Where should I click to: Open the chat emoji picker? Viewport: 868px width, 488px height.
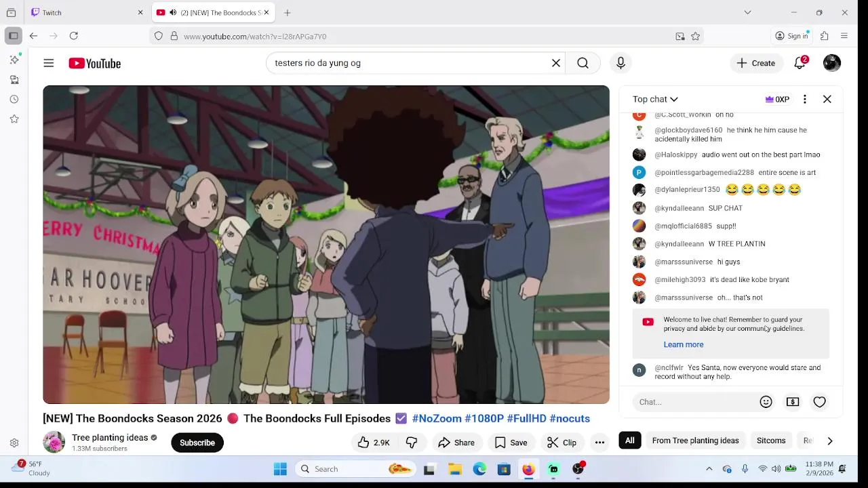tap(766, 402)
